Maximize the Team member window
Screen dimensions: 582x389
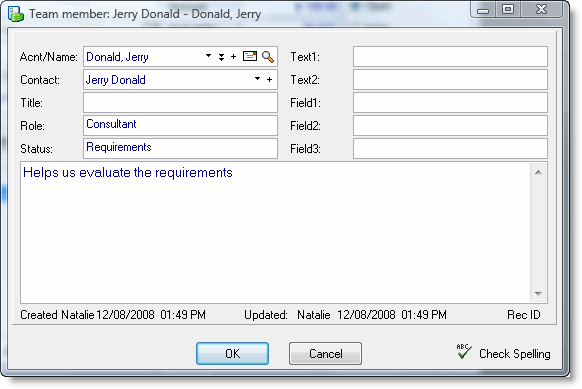tap(508, 9)
